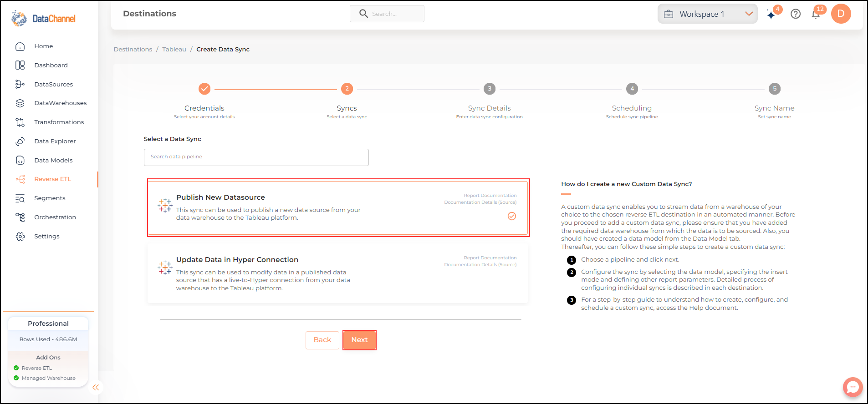
Task: Open Documentation Details (Source) for Publish New Datasource
Action: (x=480, y=202)
